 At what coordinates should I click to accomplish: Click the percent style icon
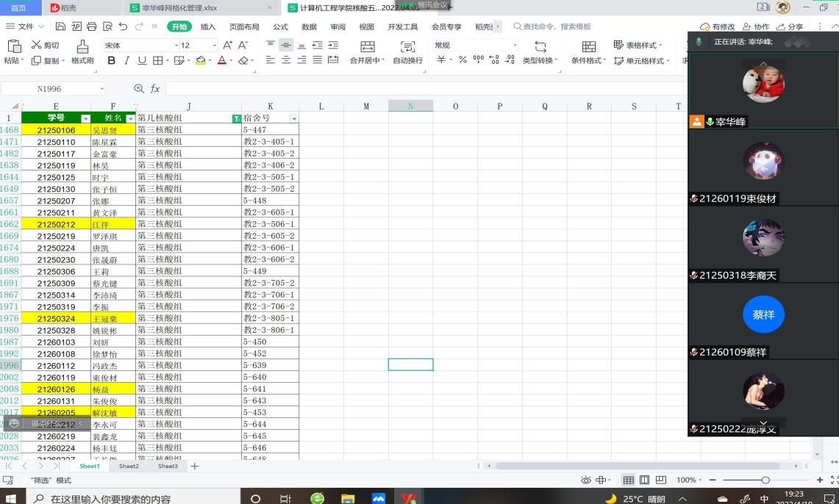(x=463, y=60)
